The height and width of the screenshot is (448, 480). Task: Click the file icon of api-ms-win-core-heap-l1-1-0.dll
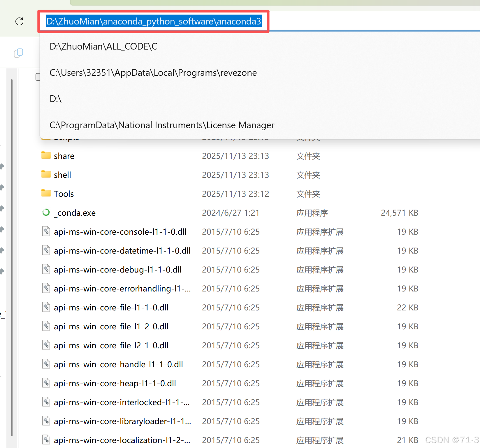coord(46,383)
